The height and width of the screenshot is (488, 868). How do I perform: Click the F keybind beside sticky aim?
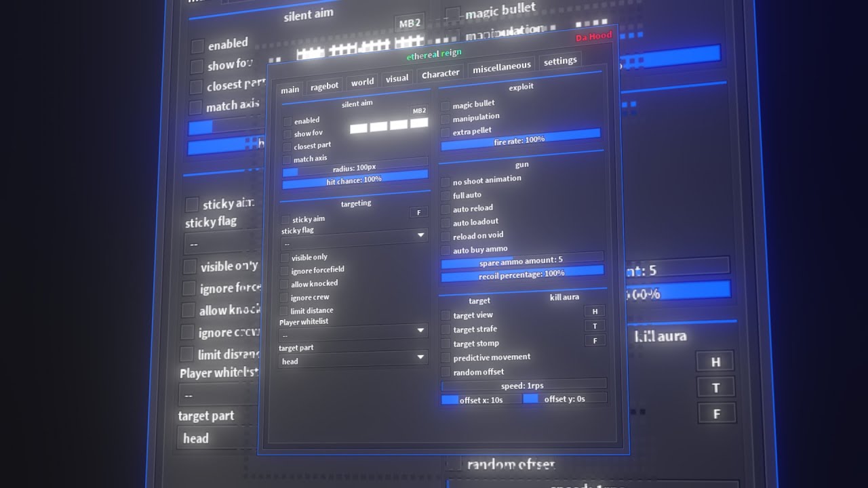[x=418, y=212]
